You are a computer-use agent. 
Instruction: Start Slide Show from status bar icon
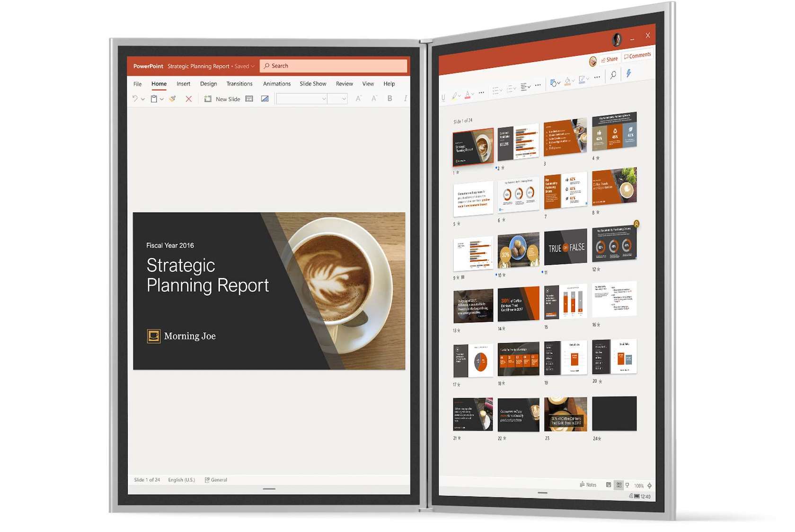click(627, 485)
